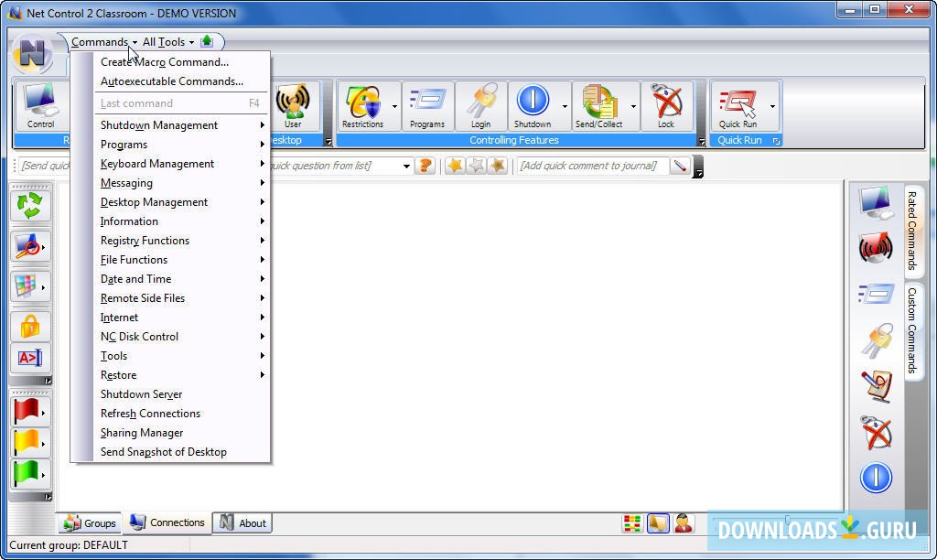Click the Commands menu

[104, 42]
